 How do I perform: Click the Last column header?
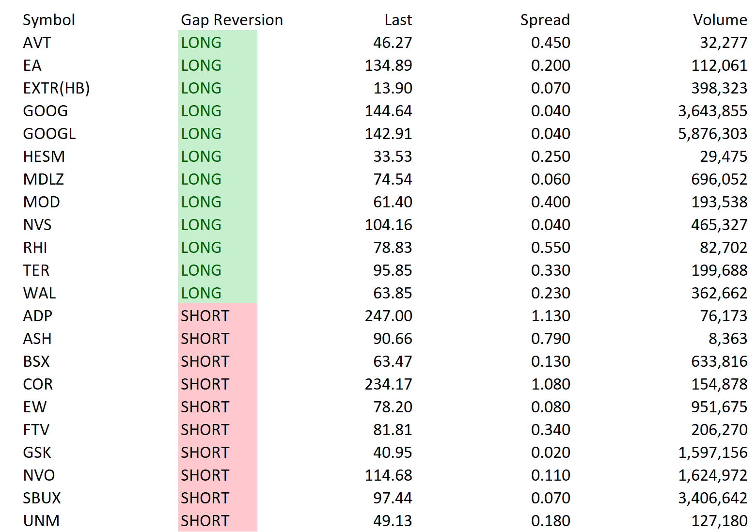[398, 20]
